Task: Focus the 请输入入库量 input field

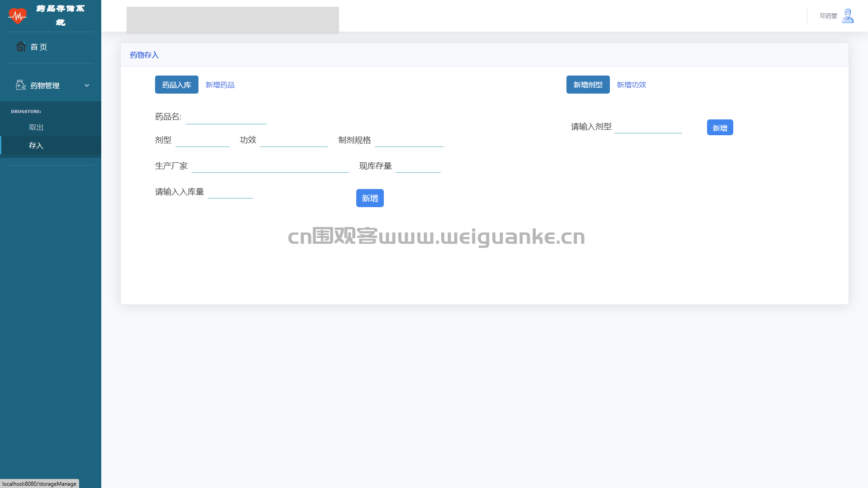Action: click(x=231, y=192)
